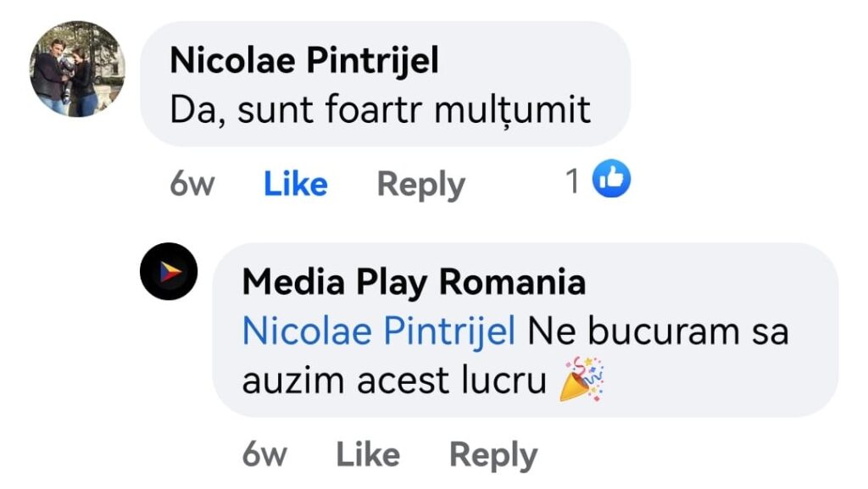Open the Media Play Romania logo avatar
868x489 pixels.
pos(169,271)
